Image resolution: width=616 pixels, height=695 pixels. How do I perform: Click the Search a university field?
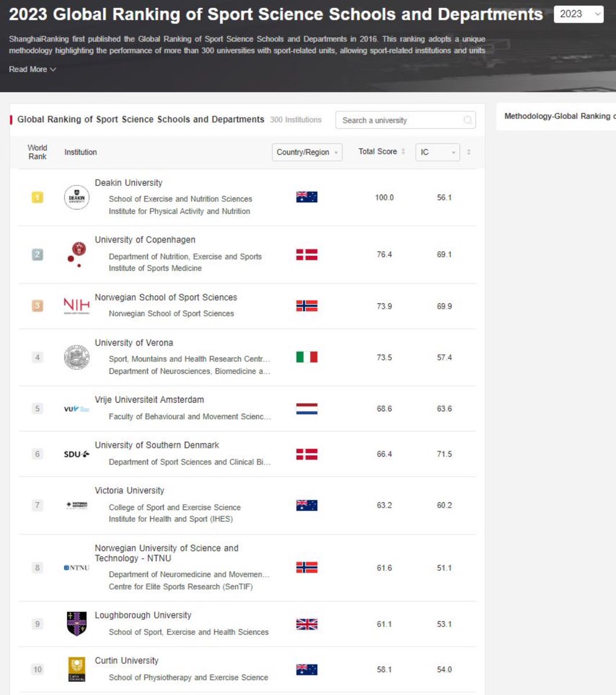tap(406, 120)
